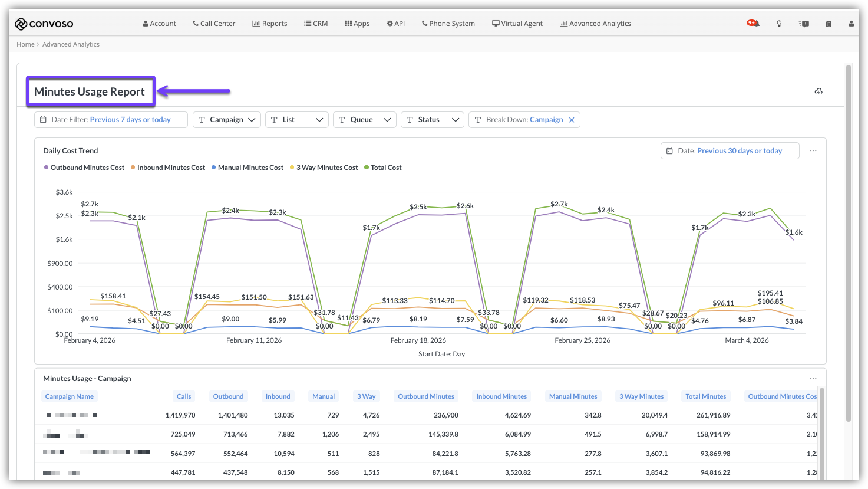Click the Convoso logo
Viewport: 868px width, 489px height.
[x=44, y=24]
